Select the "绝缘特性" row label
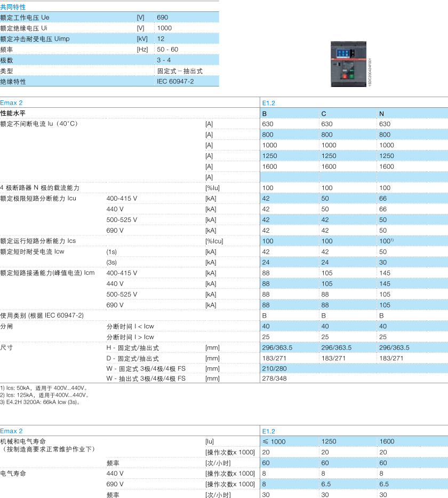This screenshot has width=448, height=498. (13, 82)
